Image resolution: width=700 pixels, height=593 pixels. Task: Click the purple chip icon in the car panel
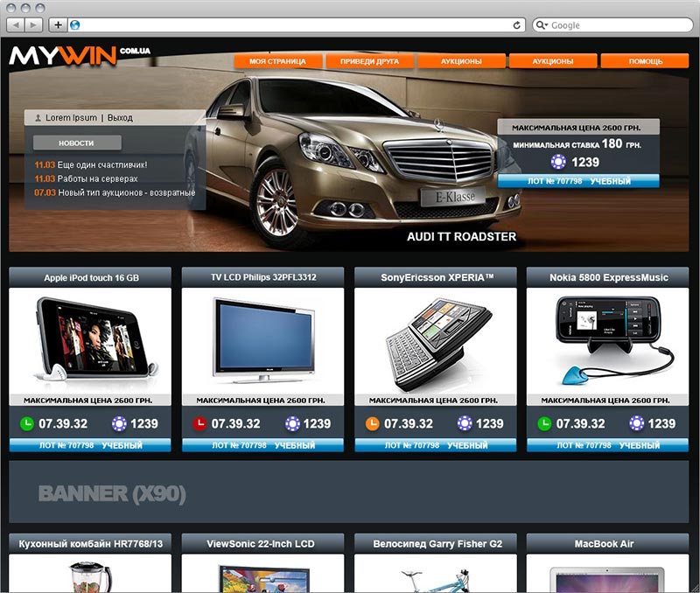tap(558, 162)
